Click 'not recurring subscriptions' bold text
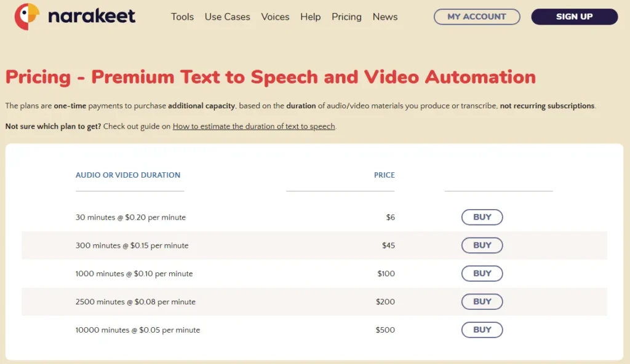Image resolution: width=630 pixels, height=364 pixels. [547, 106]
